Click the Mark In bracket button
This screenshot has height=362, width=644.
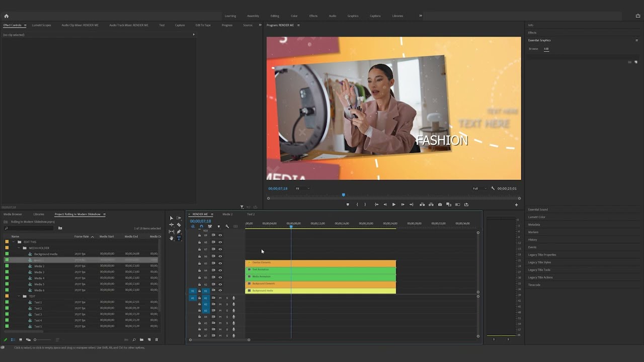click(357, 205)
